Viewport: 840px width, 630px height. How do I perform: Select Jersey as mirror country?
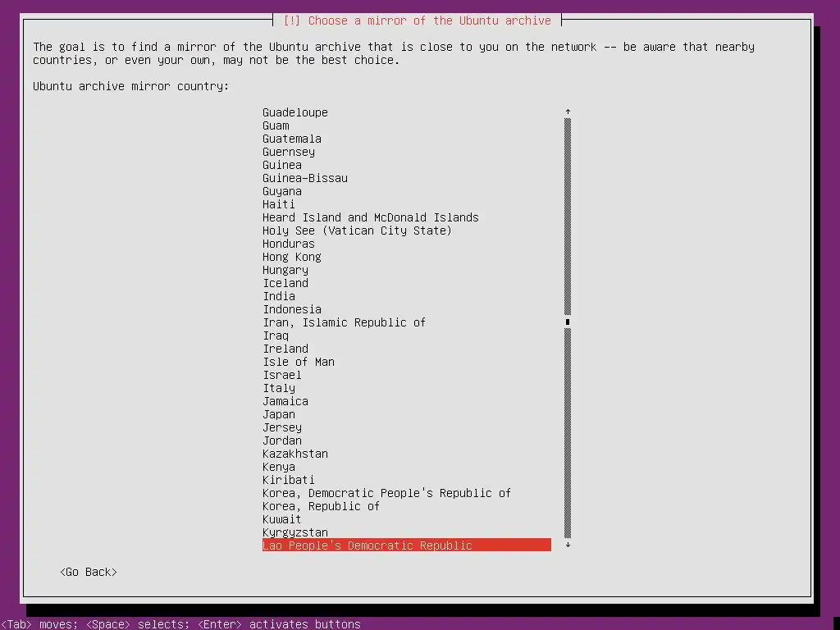pos(282,427)
